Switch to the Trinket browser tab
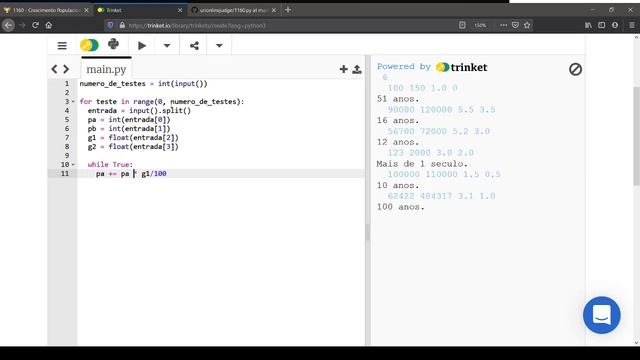Viewport: 640px width, 360px height. pyautogui.click(x=139, y=10)
